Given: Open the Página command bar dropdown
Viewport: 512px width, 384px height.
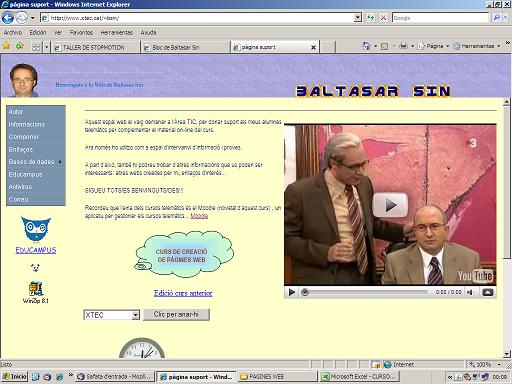Looking at the screenshot, I should coord(433,46).
